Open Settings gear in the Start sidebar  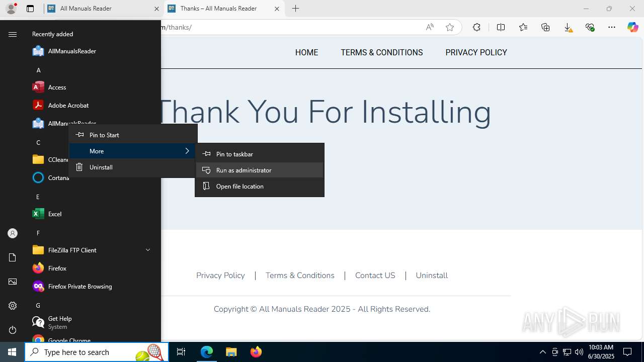(13, 306)
